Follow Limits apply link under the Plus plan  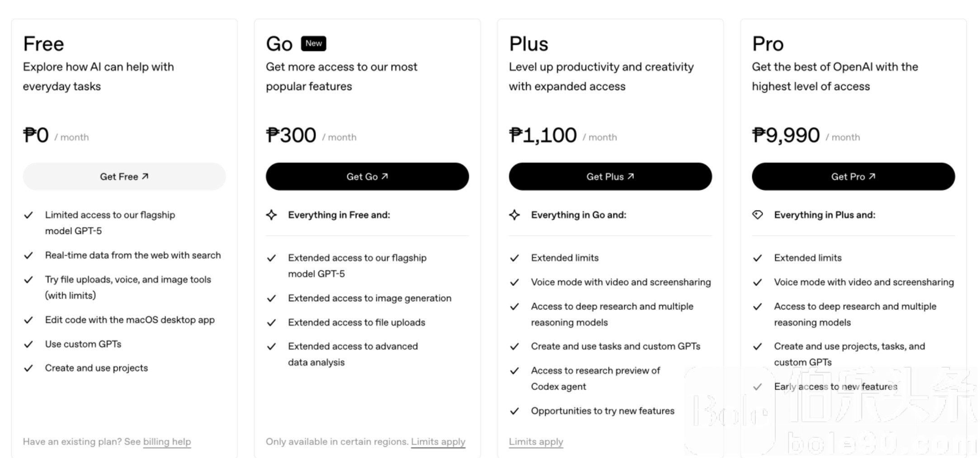tap(536, 442)
